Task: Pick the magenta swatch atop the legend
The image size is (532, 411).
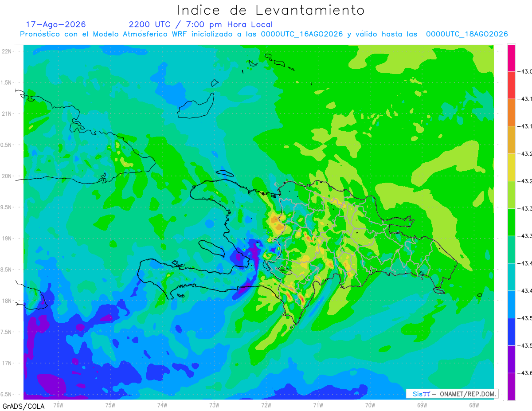Action: pyautogui.click(x=511, y=58)
